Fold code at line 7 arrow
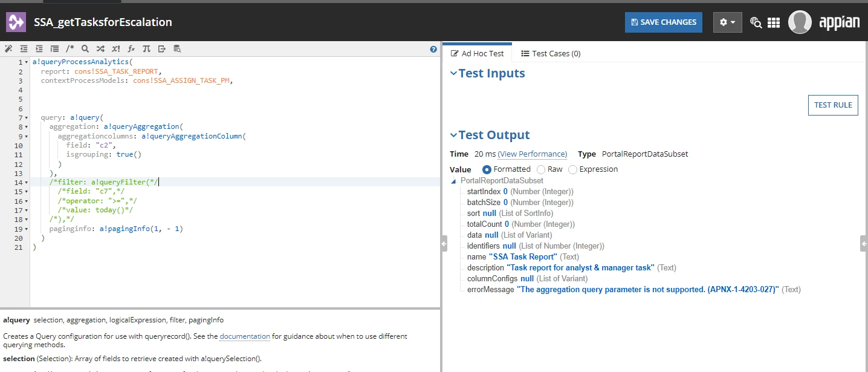This screenshot has width=868, height=372. [26, 118]
